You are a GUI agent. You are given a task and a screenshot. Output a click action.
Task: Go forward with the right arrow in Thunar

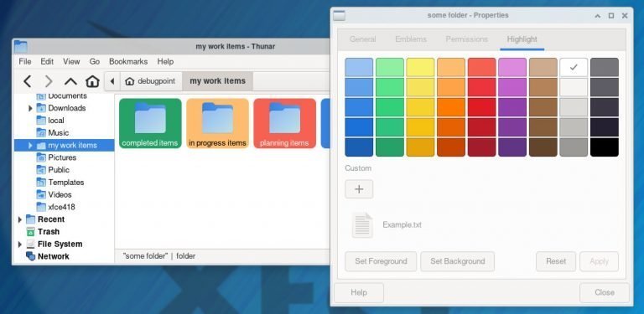click(49, 81)
